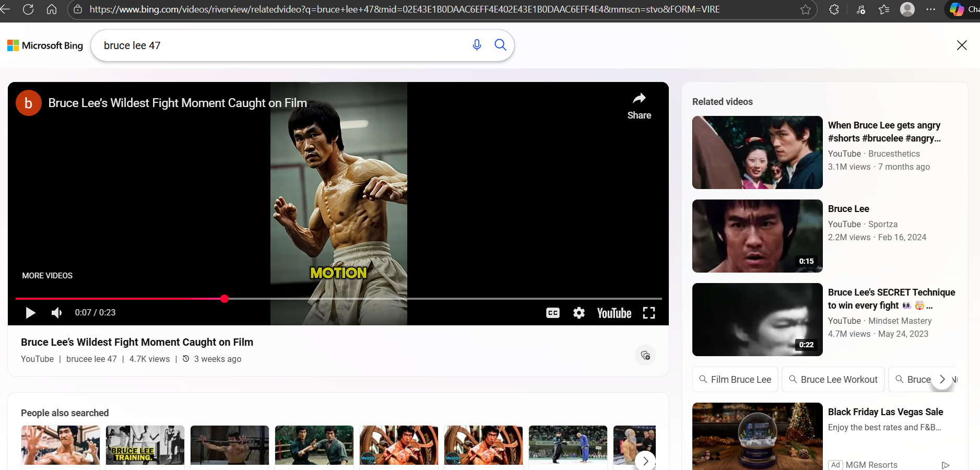Viewport: 980px width, 470px height.
Task: Enable fullscreen mode on the video
Action: point(648,312)
